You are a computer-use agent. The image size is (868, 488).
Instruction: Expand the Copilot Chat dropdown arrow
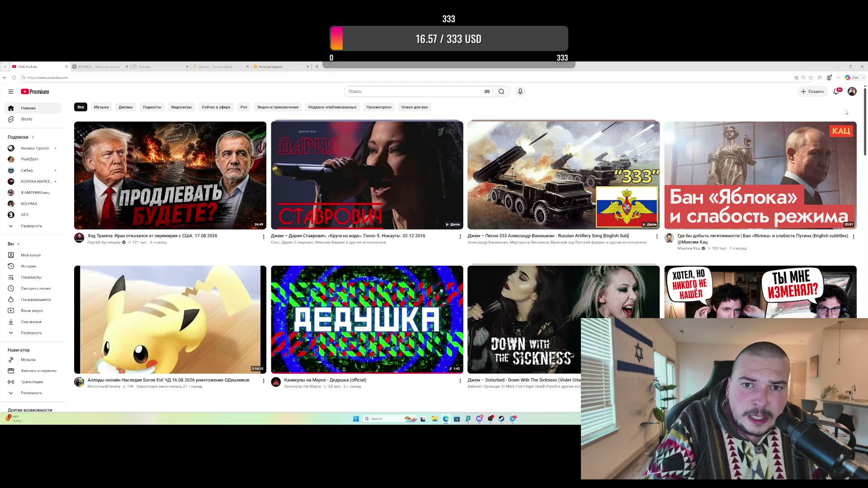[863, 78]
